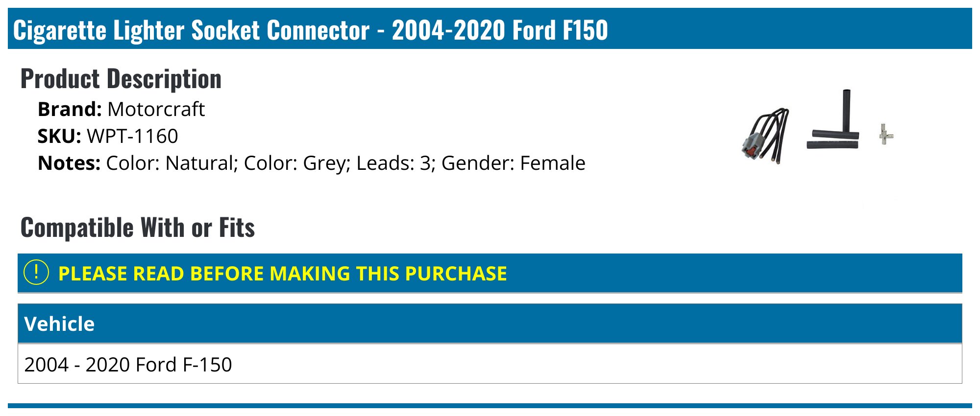Click the black heat shrink tubes image
This screenshot has width=980, height=416.
833,119
